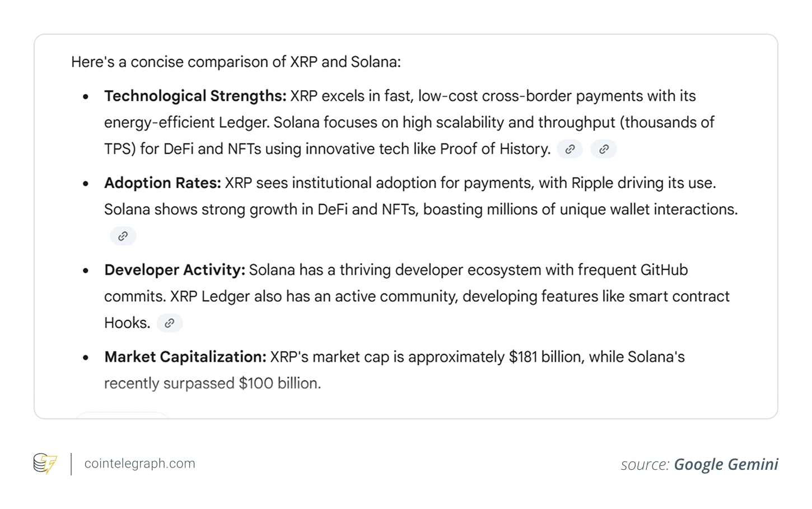Click the second source link icon after 'Proof of History'
Viewport: 812px width, 509px height.
[x=604, y=149]
